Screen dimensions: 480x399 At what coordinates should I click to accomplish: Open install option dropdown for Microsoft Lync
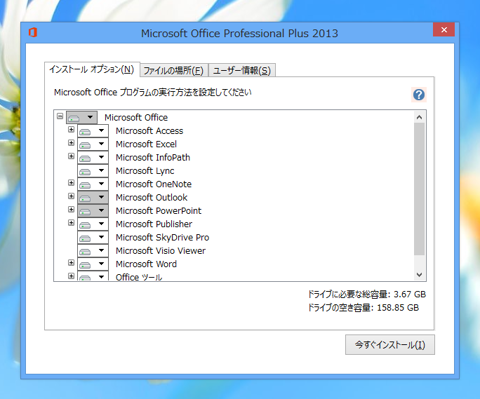(93, 171)
